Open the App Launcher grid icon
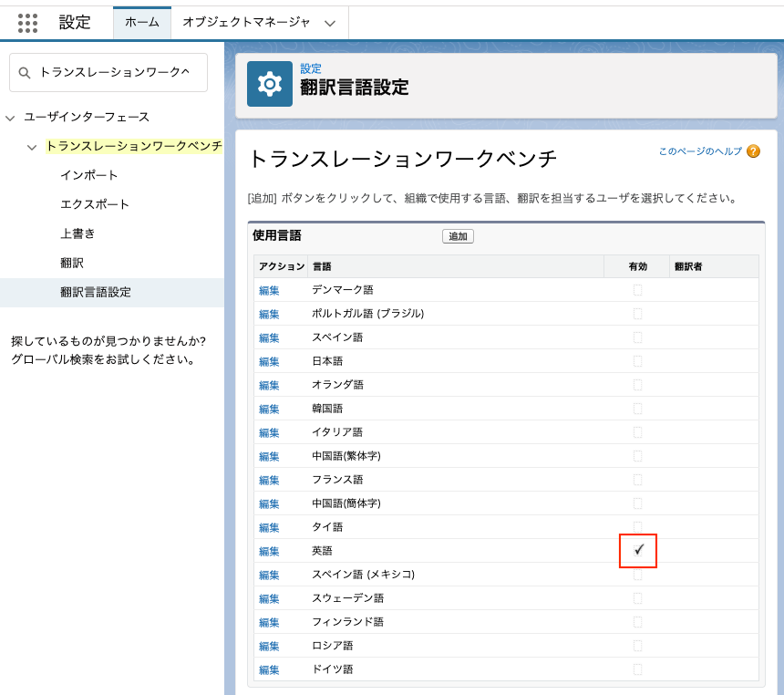The image size is (784, 695). tap(28, 23)
